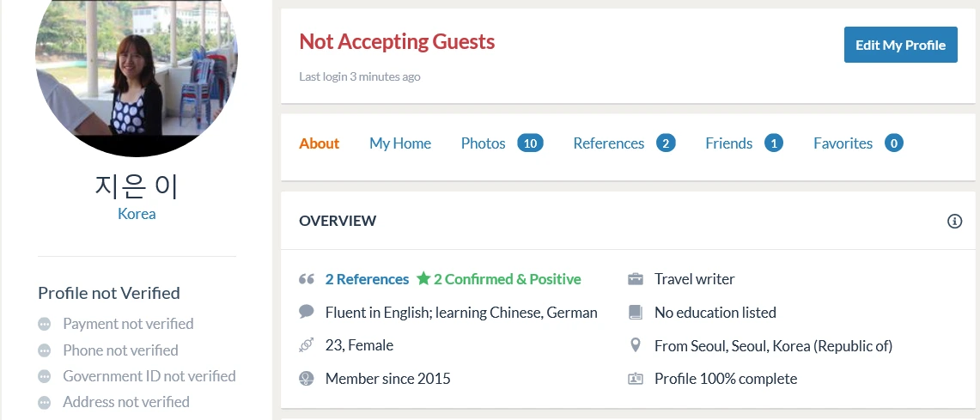
Task: Click the Korea location link
Action: click(137, 214)
